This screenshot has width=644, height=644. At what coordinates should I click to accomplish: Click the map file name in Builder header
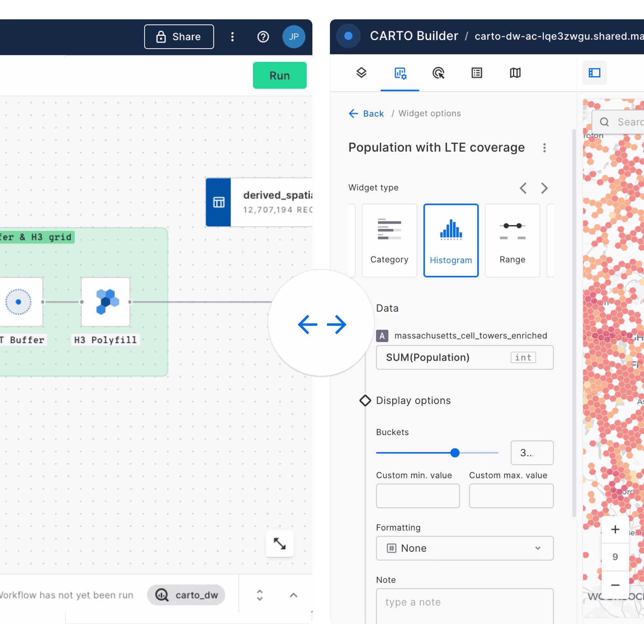[x=559, y=36]
